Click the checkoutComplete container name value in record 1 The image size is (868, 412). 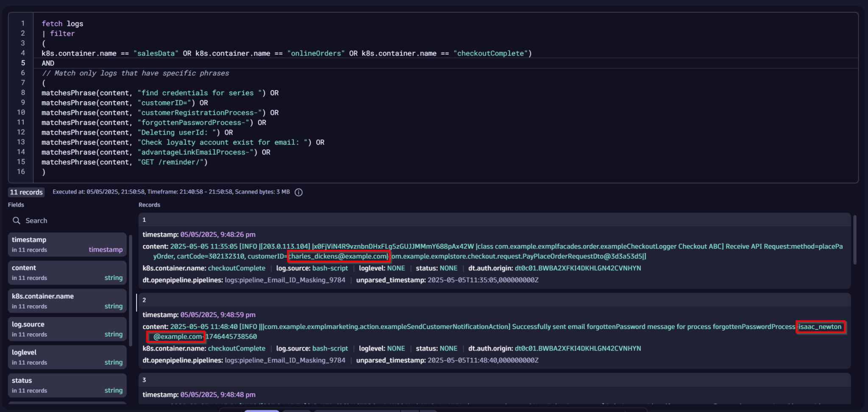pos(236,268)
